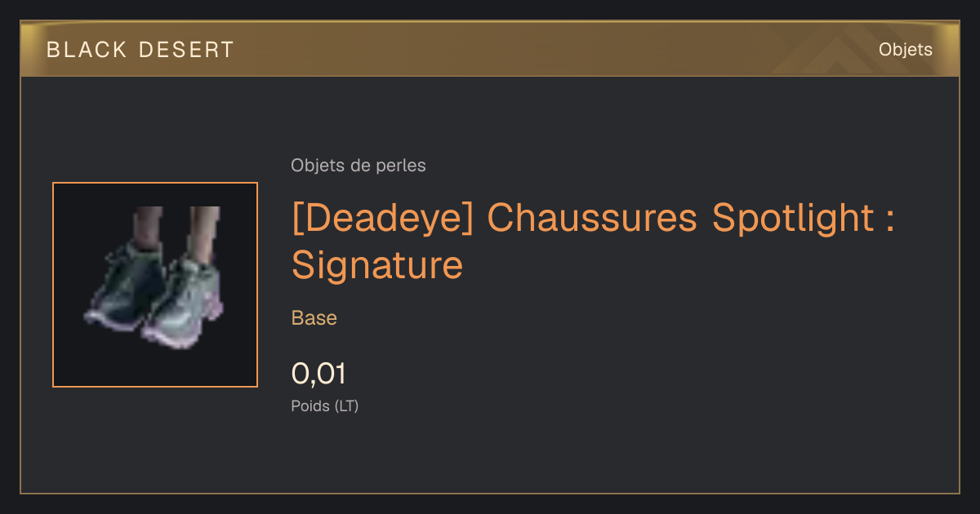Select the Objets de perles category label
980x514 pixels.
pos(359,166)
